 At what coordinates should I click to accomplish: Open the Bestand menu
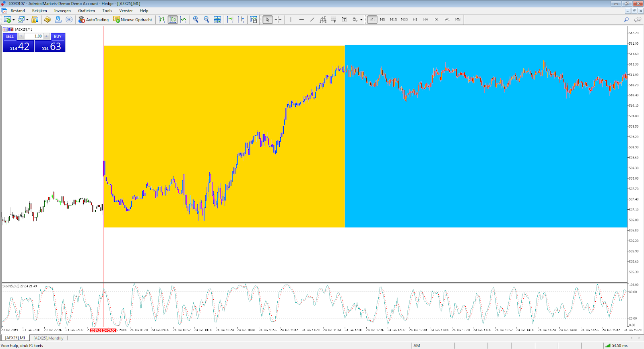tap(18, 11)
